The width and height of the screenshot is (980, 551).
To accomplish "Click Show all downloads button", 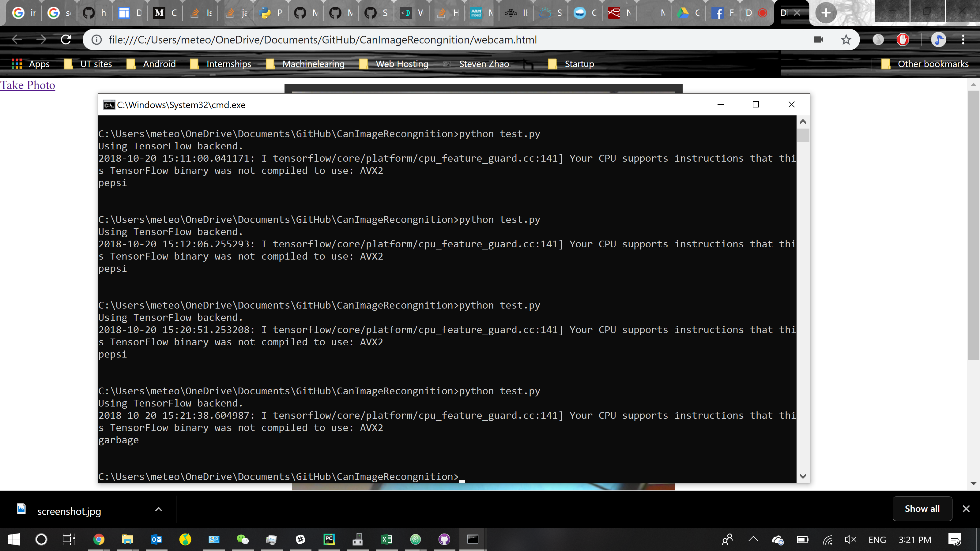I will pos(922,508).
